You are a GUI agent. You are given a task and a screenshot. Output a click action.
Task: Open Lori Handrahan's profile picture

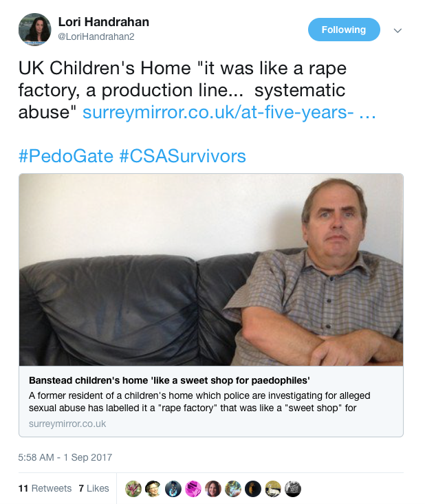(x=34, y=30)
